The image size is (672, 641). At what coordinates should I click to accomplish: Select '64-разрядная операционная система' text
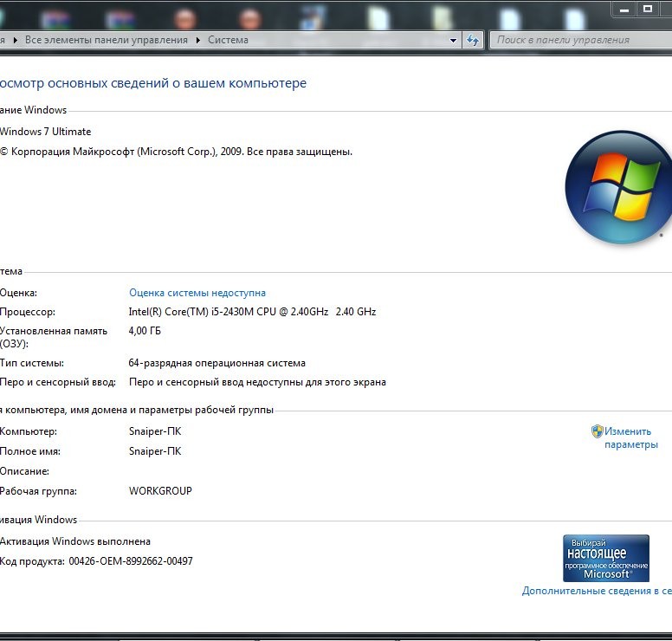[216, 363]
